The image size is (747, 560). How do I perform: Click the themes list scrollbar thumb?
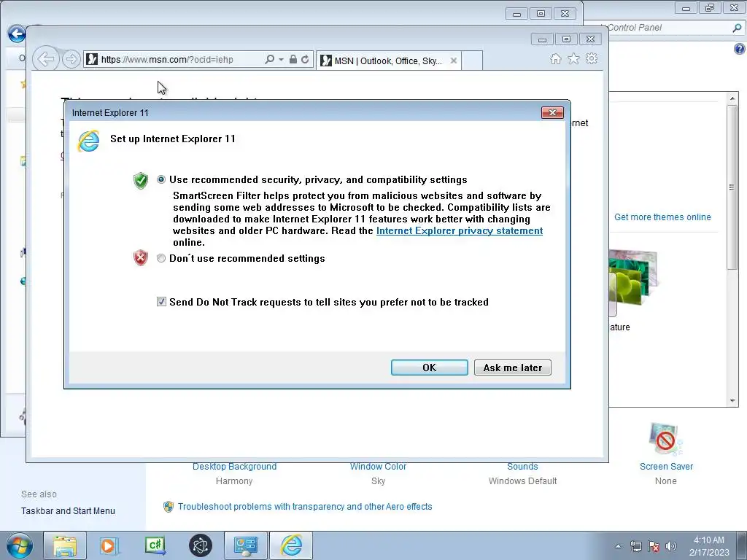click(732, 187)
